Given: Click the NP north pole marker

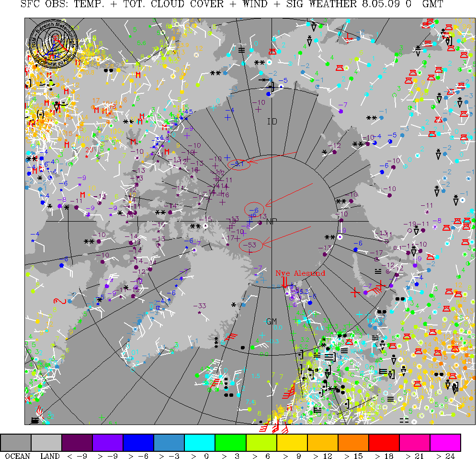Looking at the screenshot, I should tap(272, 221).
